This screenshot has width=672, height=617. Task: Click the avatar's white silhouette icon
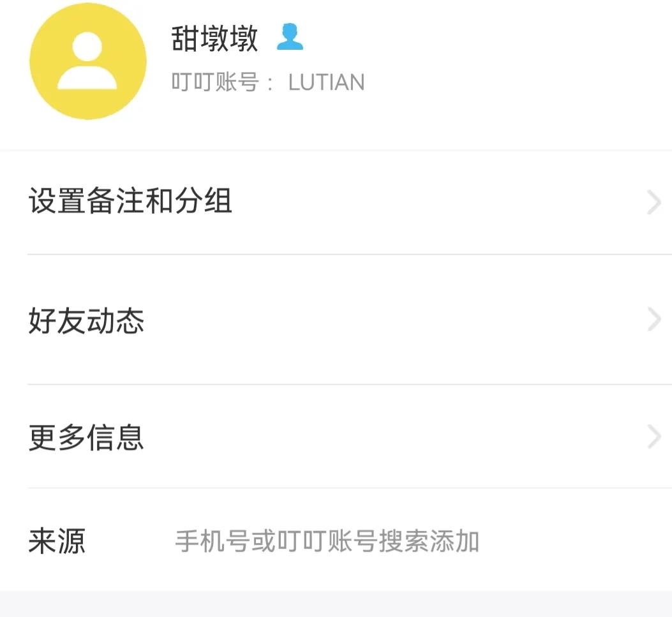click(87, 64)
